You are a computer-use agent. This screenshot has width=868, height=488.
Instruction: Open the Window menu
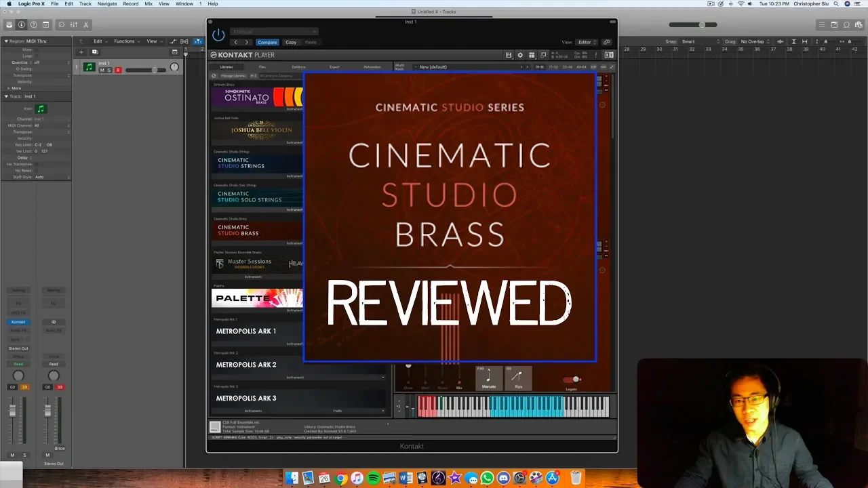(184, 3)
